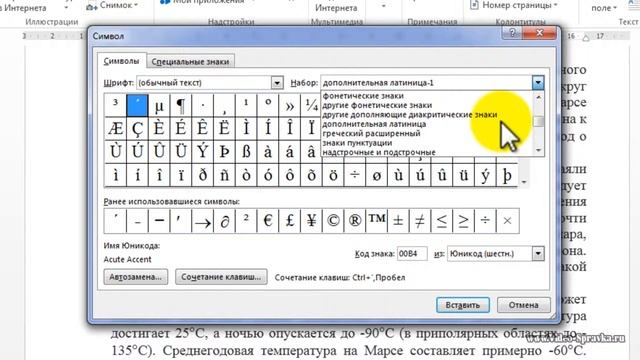Open the Шрифт font combo box

coord(210,83)
